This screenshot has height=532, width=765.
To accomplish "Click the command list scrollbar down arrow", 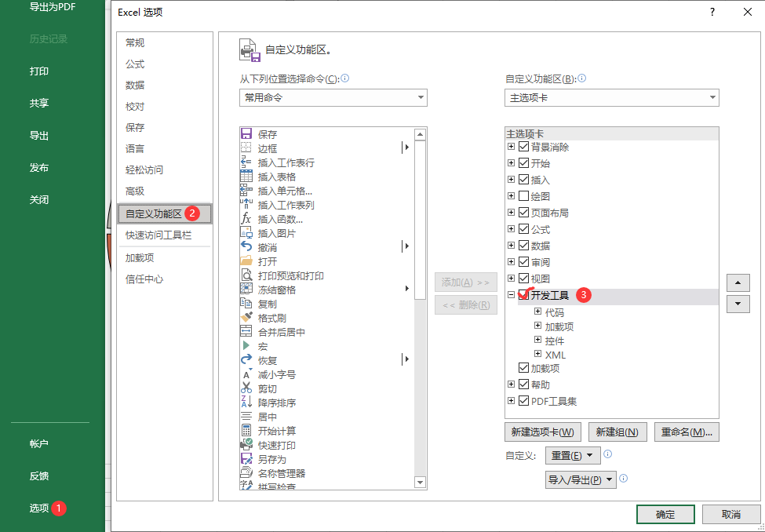I will [420, 483].
